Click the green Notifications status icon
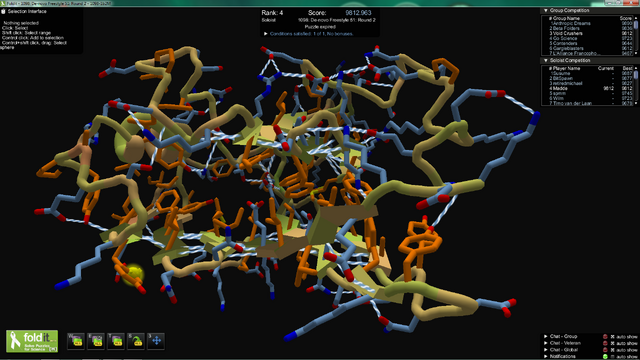Viewport: 640px width, 360px height. click(605, 357)
